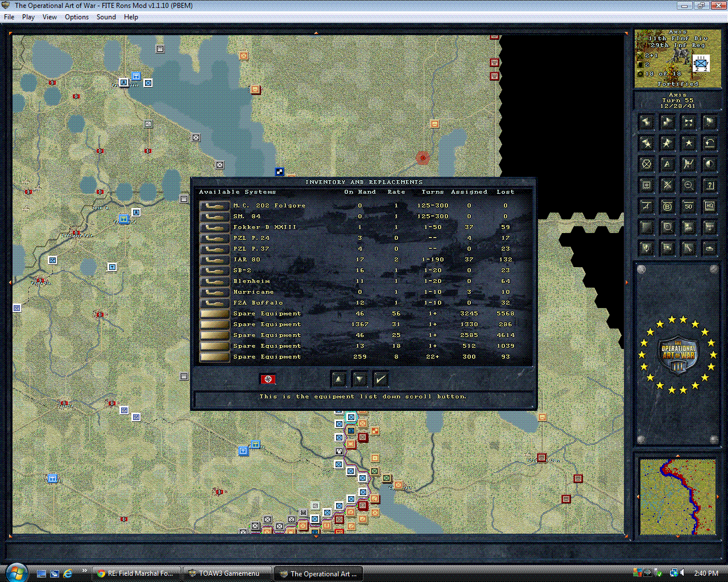Click the 'Lost' column header
Viewport: 728px width, 582px height.
click(x=506, y=192)
